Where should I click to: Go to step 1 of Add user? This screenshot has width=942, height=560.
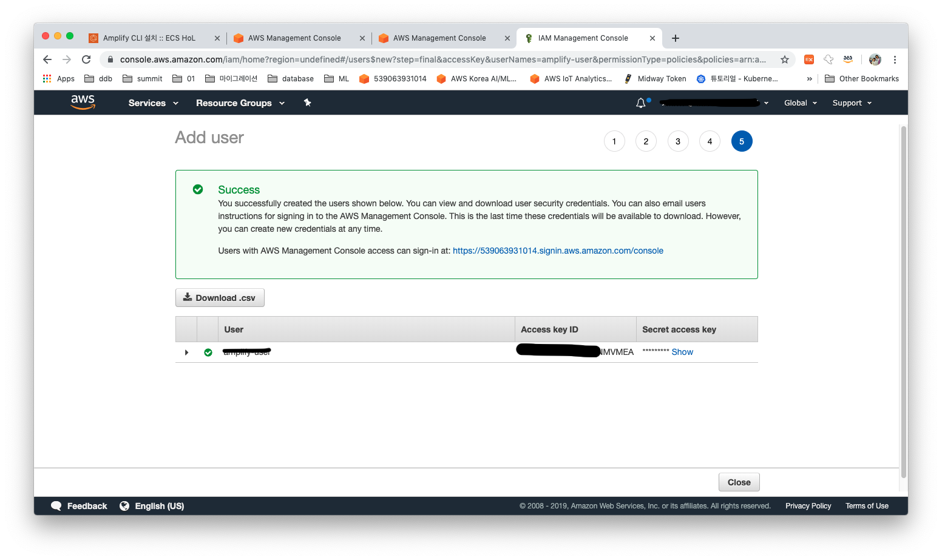(x=614, y=141)
